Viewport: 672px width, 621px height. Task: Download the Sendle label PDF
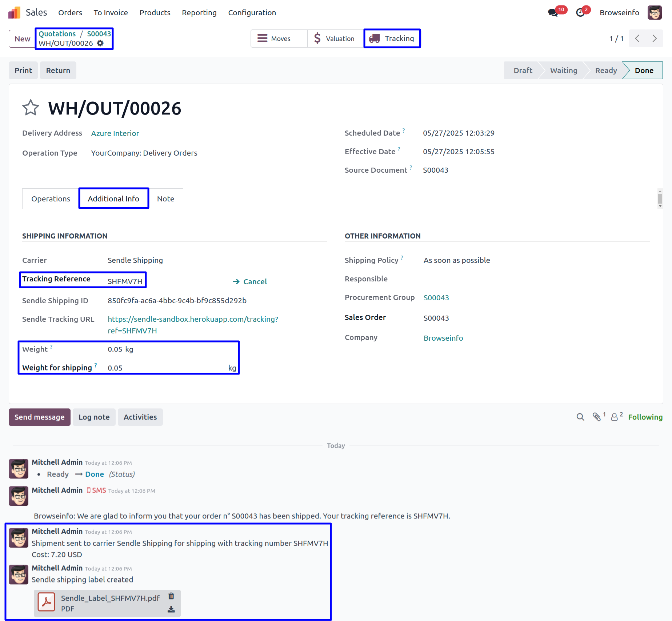[171, 609]
